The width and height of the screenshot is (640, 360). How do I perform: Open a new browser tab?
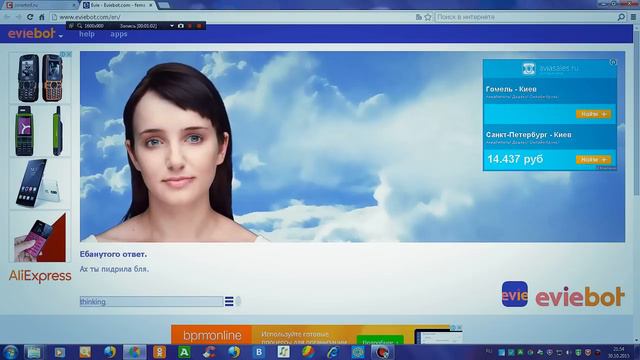(164, 5)
